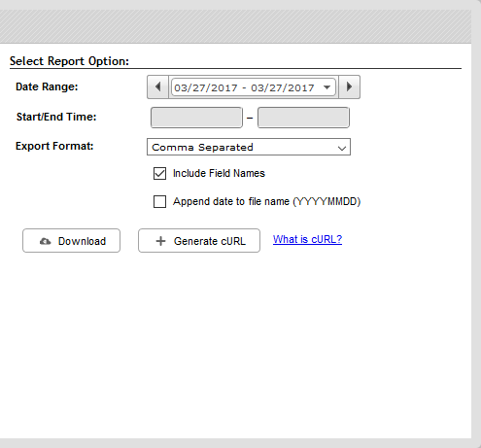Viewport: 481px width, 448px height.
Task: Click the Export Format label
Action: (x=54, y=146)
